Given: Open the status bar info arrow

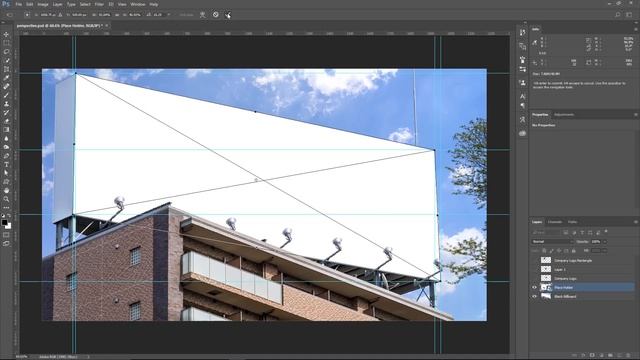Looking at the screenshot, I should click(x=89, y=357).
